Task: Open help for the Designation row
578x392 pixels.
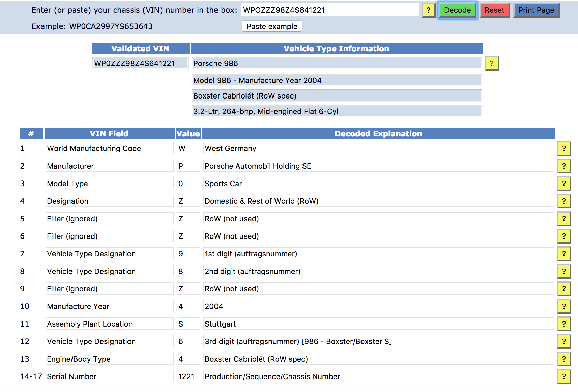Action: 563,201
